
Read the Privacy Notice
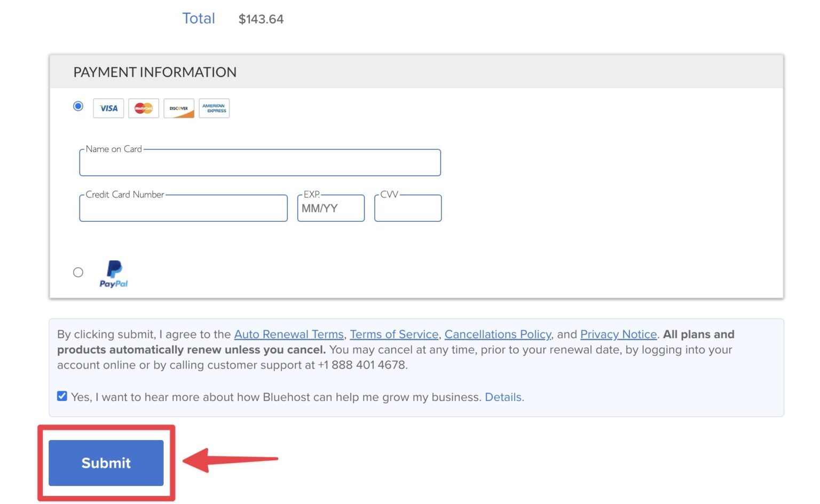point(618,334)
